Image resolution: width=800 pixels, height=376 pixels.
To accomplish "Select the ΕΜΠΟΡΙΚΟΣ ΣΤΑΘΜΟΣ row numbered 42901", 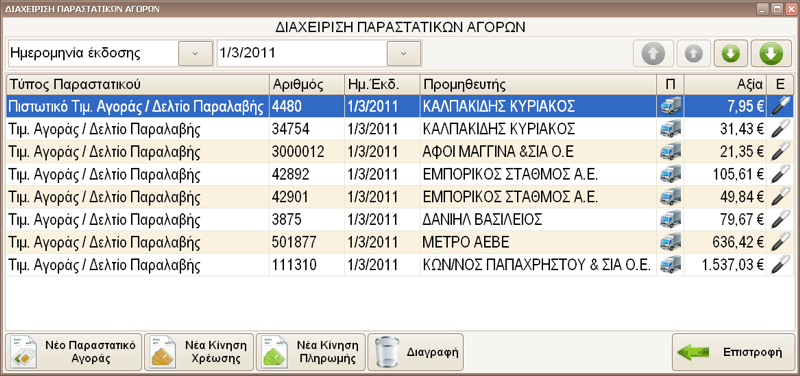I will (400, 197).
